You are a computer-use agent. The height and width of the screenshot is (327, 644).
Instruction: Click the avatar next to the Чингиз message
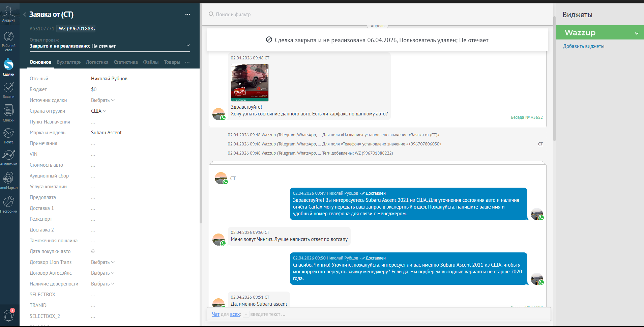coord(219,239)
